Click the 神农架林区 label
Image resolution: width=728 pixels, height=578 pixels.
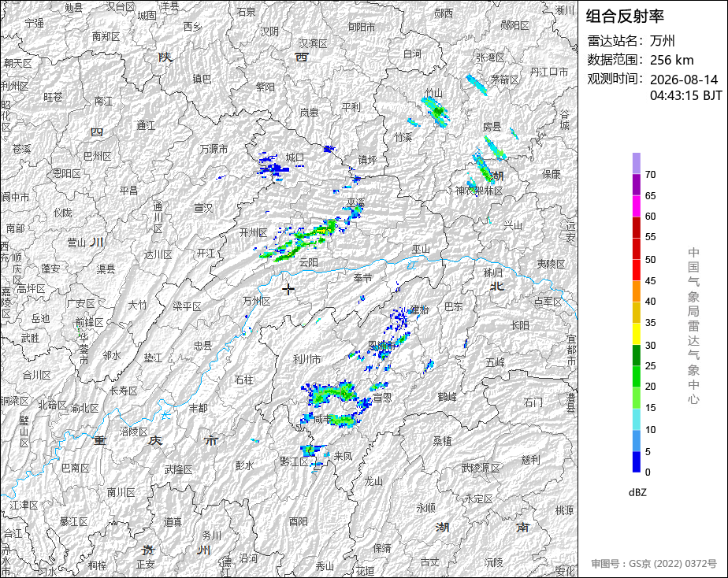(x=479, y=191)
